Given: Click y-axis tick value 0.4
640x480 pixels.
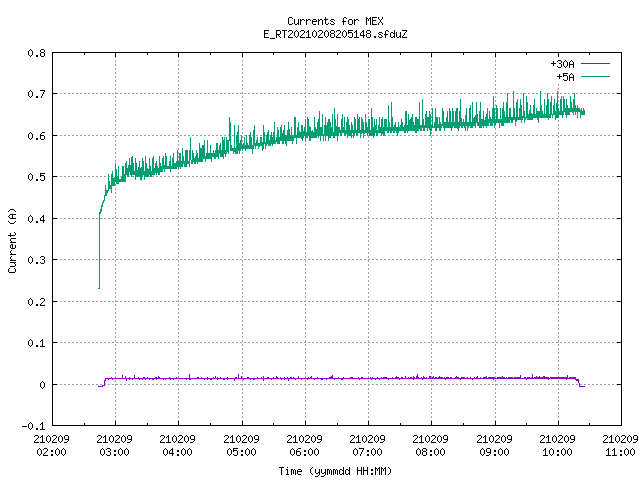Looking at the screenshot, I should coord(36,219).
